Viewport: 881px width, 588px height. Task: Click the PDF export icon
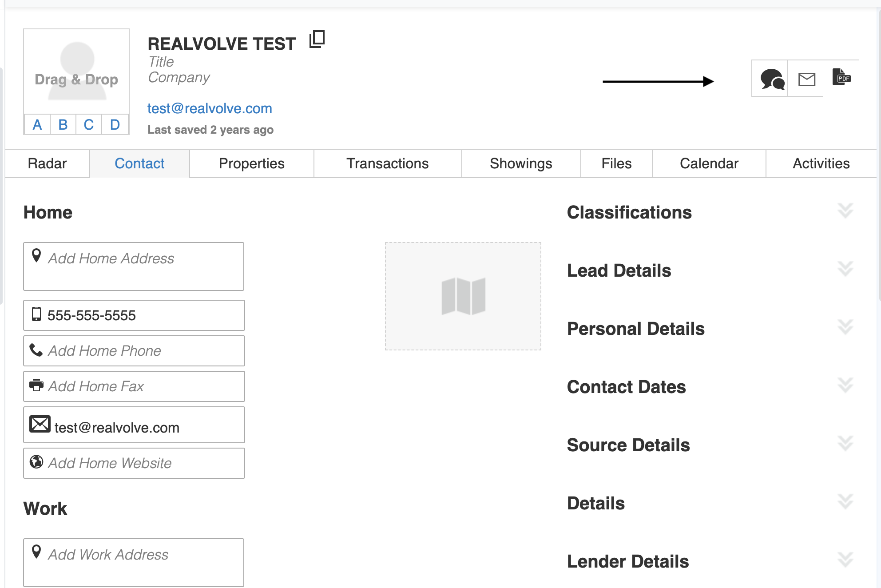pyautogui.click(x=841, y=78)
